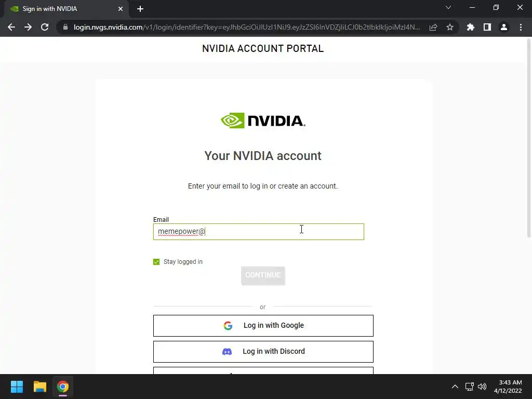The width and height of the screenshot is (532, 399).
Task: Go forward using browser forward arrow
Action: (x=28, y=27)
